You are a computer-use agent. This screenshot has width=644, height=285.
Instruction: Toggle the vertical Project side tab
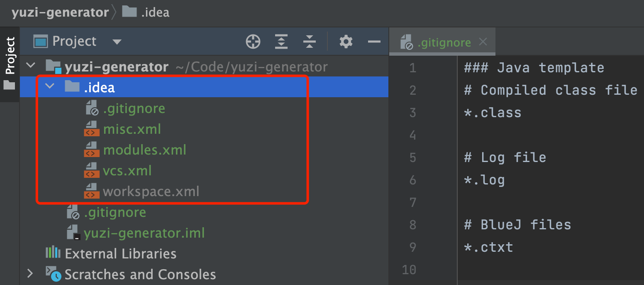[10, 62]
